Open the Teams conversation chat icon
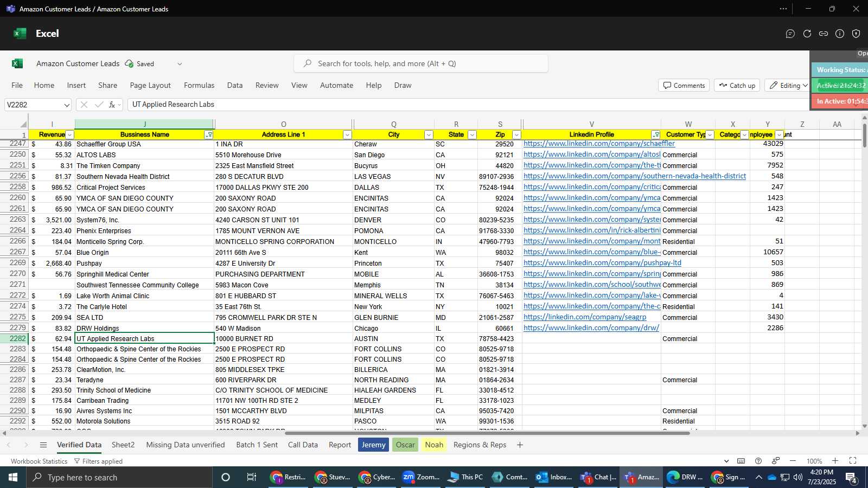 [790, 34]
